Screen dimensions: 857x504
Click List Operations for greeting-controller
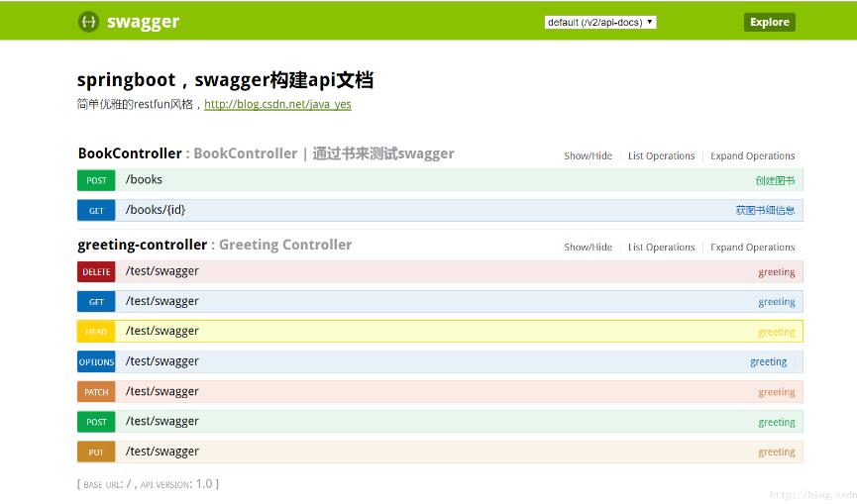point(662,248)
